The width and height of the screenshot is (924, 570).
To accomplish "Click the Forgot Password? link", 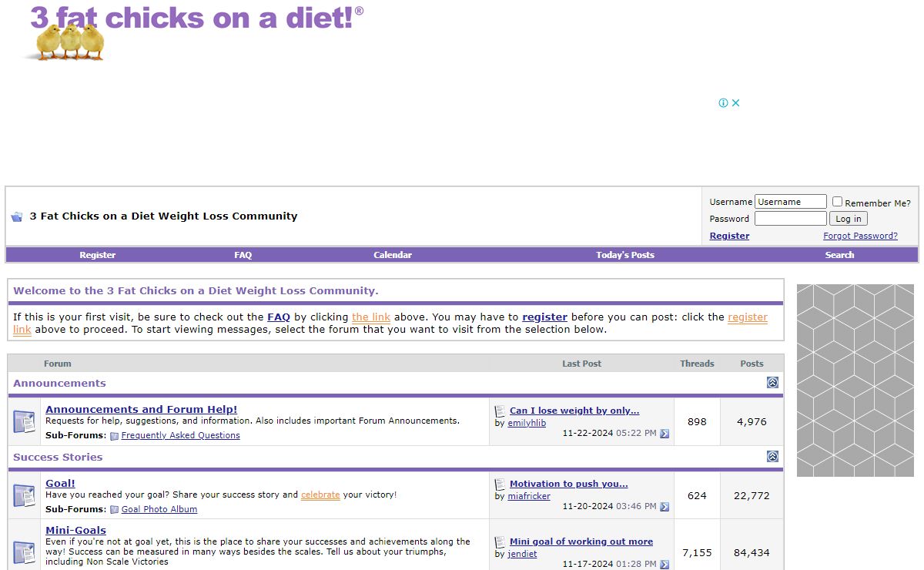I will pos(860,236).
